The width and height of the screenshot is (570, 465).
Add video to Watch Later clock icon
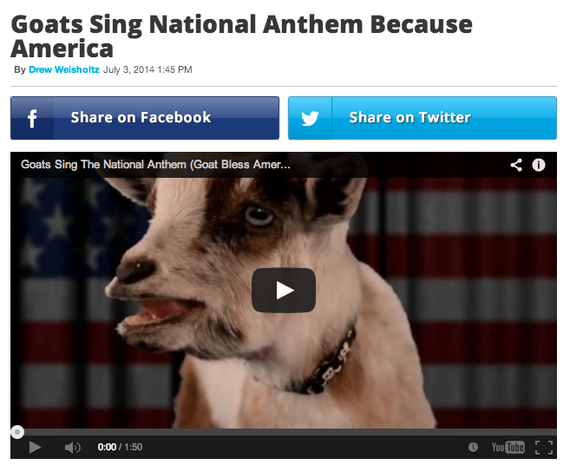point(473,447)
